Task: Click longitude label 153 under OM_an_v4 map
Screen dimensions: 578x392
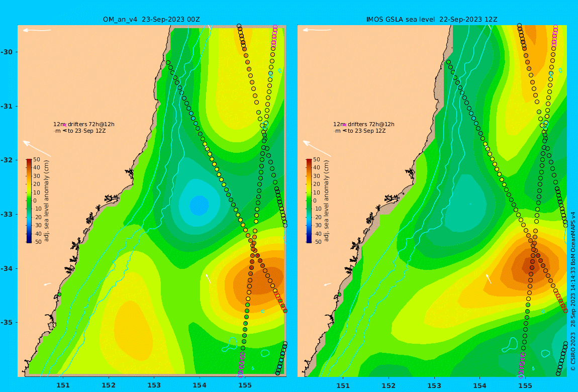Action: (x=154, y=385)
